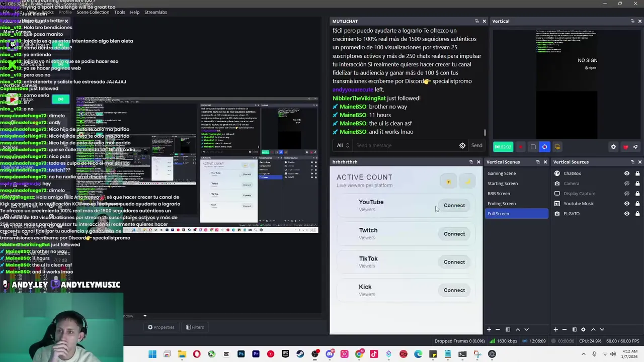Unlock the ELGATO source
Image resolution: width=644 pixels, height=362 pixels.
click(637, 214)
